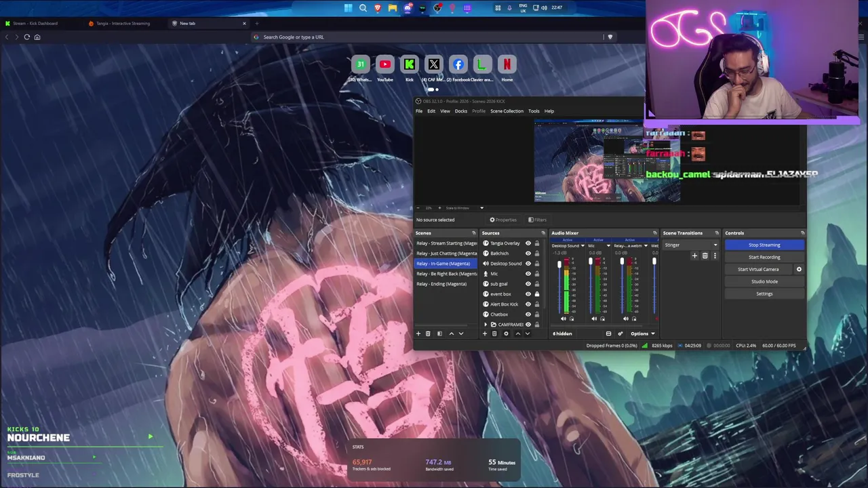Move source up in Sources panel
Screen dimensions: 868x488
[x=518, y=333]
